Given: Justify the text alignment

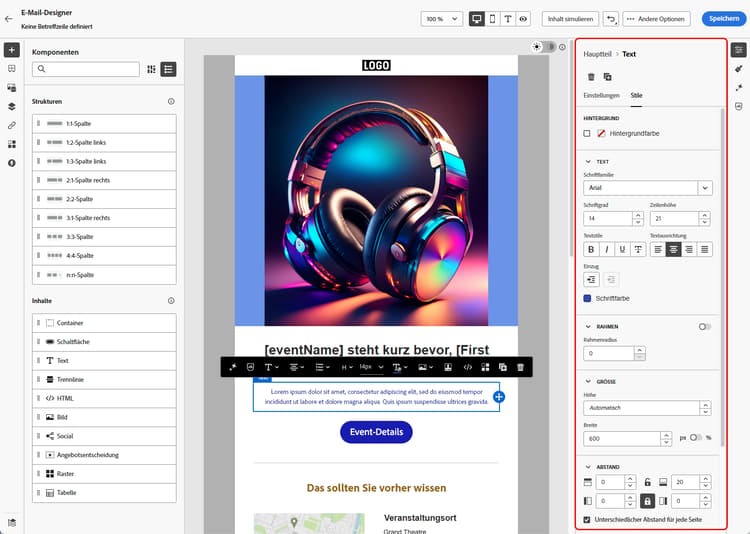Looking at the screenshot, I should [705, 249].
